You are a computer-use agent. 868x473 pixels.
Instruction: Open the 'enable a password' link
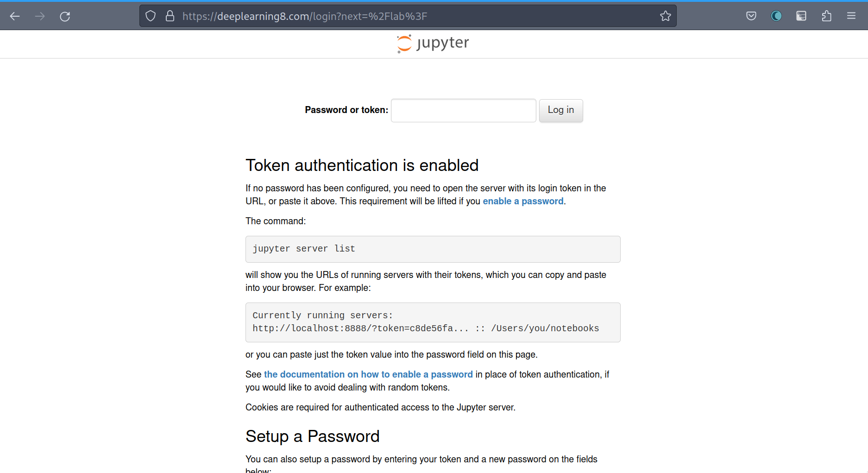[523, 201]
